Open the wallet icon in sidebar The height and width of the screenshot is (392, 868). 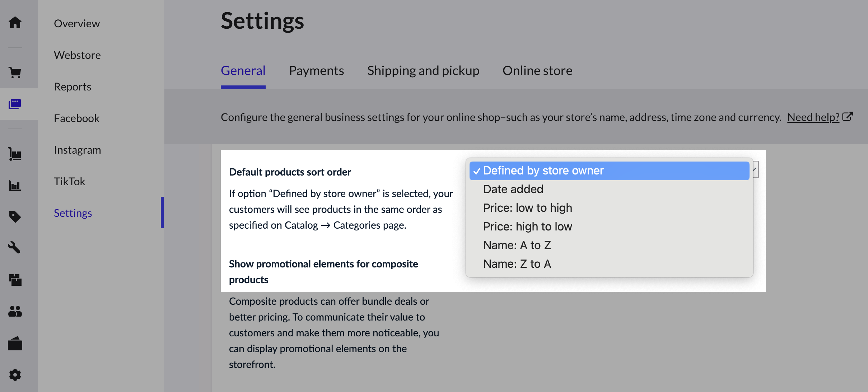(15, 343)
